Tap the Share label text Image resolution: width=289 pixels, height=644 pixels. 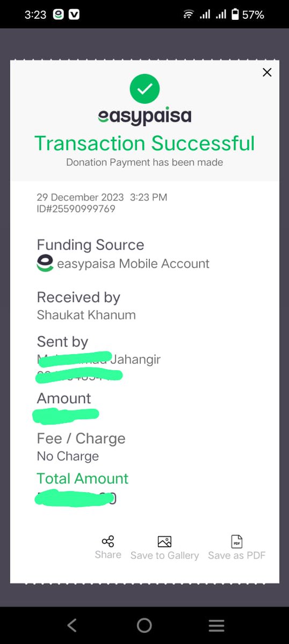[x=108, y=555]
